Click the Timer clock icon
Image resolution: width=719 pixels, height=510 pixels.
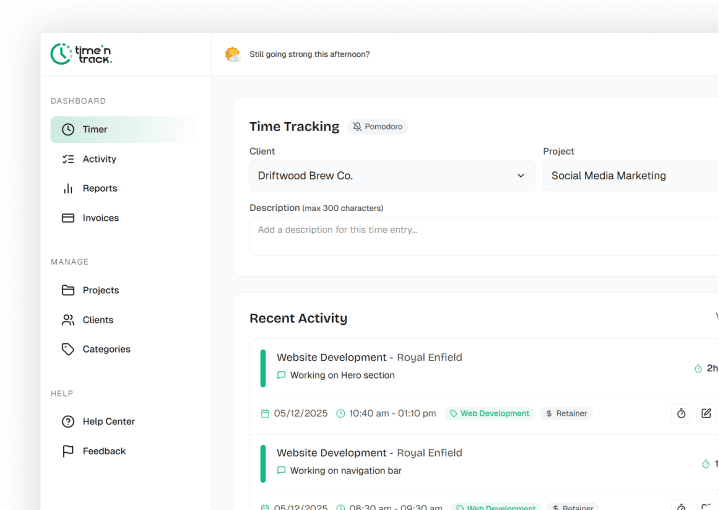[x=68, y=129]
